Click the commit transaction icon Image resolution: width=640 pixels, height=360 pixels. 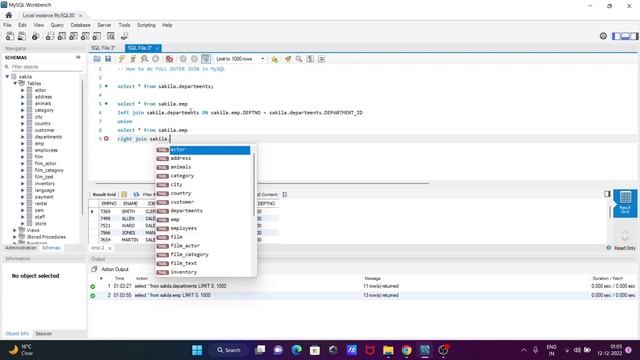[x=183, y=59]
